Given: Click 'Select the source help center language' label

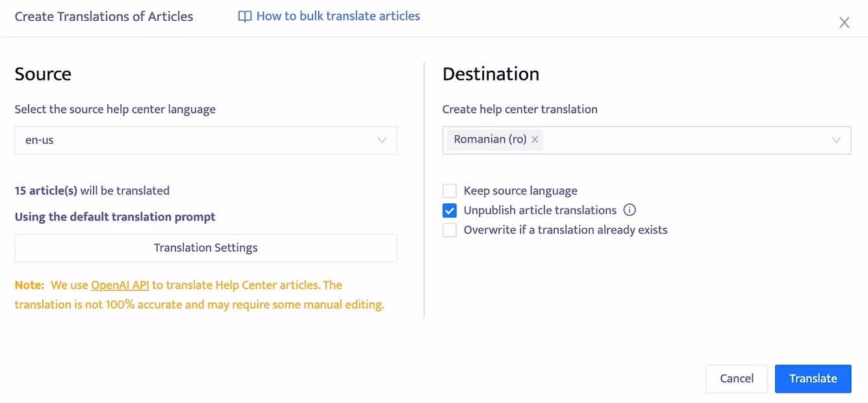Looking at the screenshot, I should tap(115, 109).
